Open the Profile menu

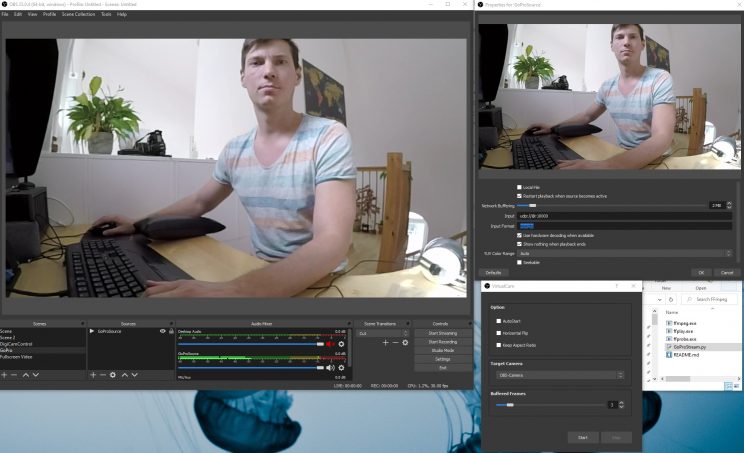(49, 15)
